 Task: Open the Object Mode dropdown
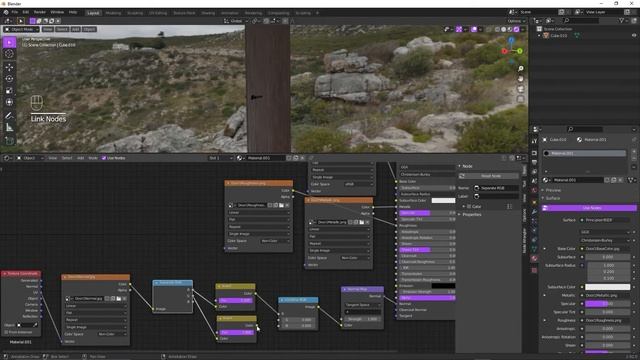(21, 29)
